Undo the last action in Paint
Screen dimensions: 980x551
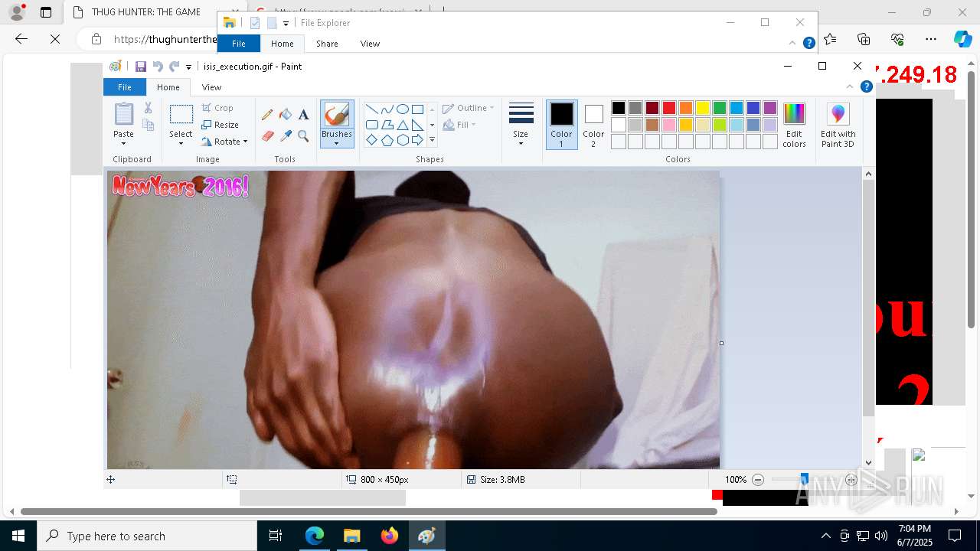click(158, 67)
